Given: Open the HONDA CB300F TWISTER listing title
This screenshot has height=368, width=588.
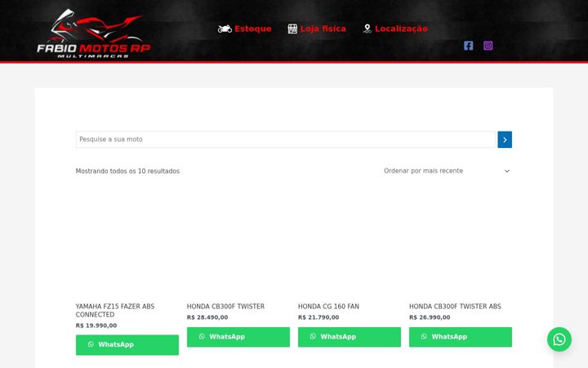Looking at the screenshot, I should tap(225, 307).
